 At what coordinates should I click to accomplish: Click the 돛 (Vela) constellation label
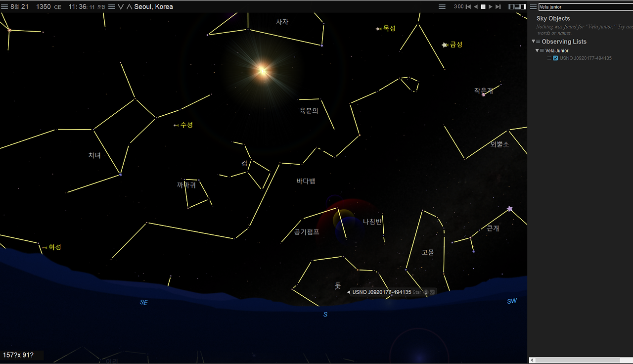click(x=337, y=285)
